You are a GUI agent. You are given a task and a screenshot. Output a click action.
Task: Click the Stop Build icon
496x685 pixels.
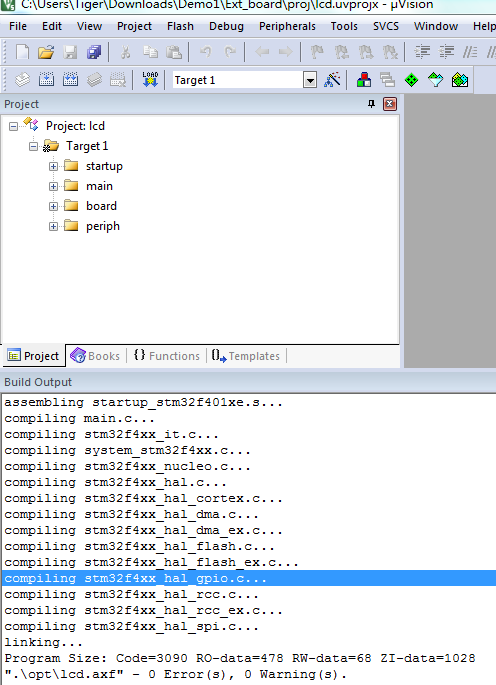118,80
